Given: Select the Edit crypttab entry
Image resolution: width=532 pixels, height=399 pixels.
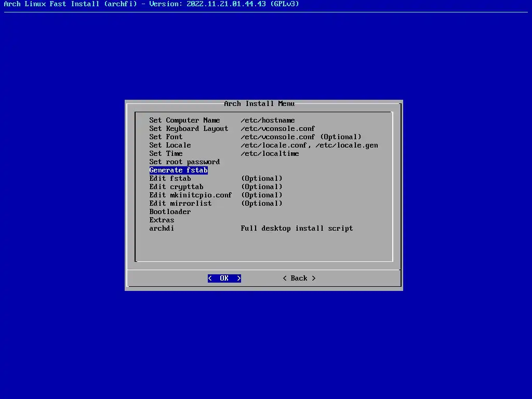Looking at the screenshot, I should coord(177,187).
